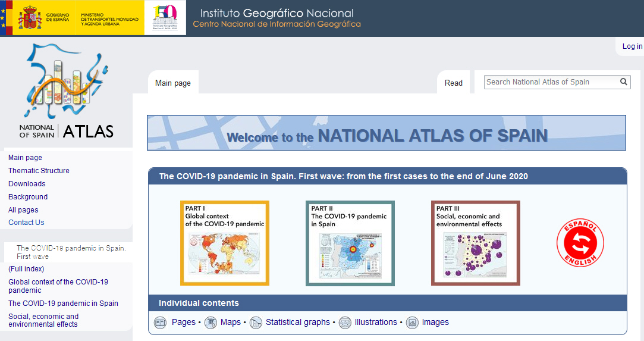Click the National Atlas of Spain logo
Viewport: 644px width, 341px height.
(x=67, y=92)
